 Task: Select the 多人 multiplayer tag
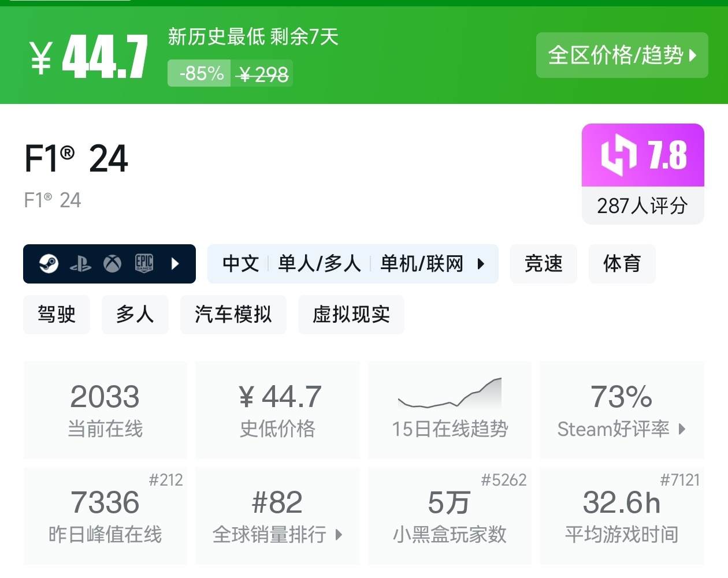pyautogui.click(x=135, y=315)
